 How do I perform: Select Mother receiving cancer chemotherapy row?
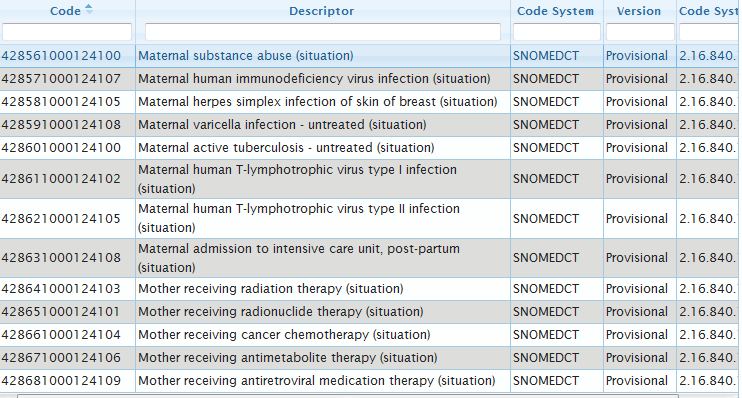pos(369,335)
